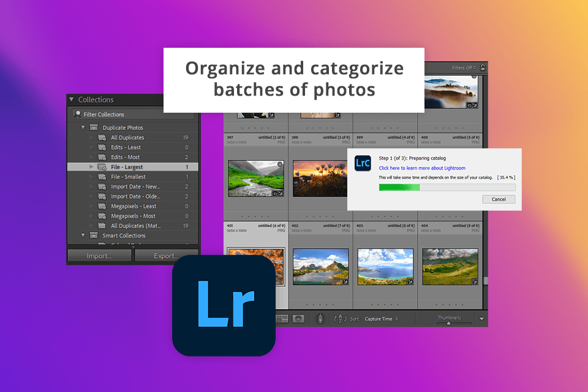The image size is (588, 392).
Task: Open the Filters Off dropdown
Action: [464, 68]
